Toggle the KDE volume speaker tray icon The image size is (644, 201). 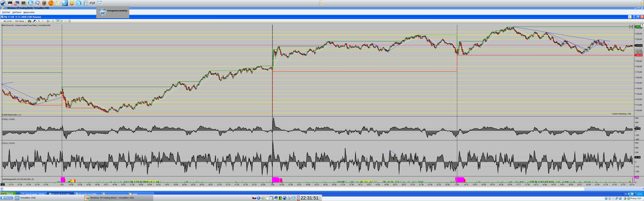click(x=263, y=198)
